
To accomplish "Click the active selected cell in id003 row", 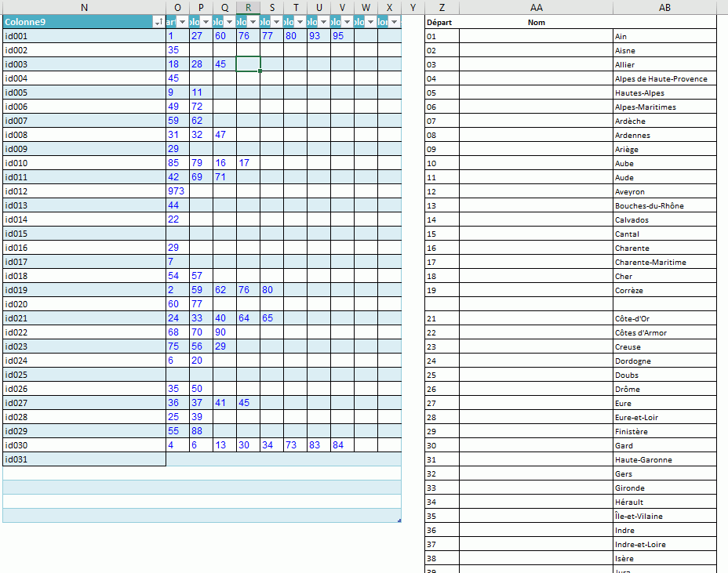I will tap(249, 64).
